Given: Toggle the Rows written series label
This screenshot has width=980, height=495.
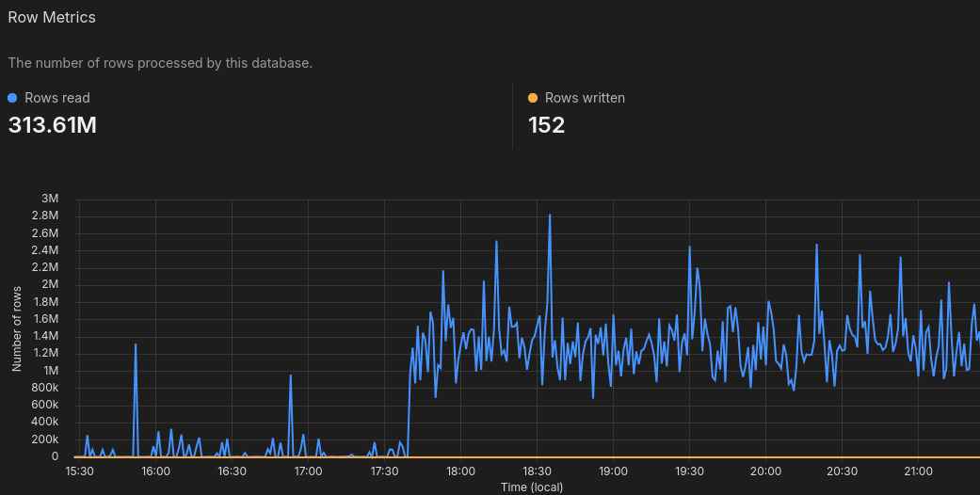Looking at the screenshot, I should (x=585, y=98).
